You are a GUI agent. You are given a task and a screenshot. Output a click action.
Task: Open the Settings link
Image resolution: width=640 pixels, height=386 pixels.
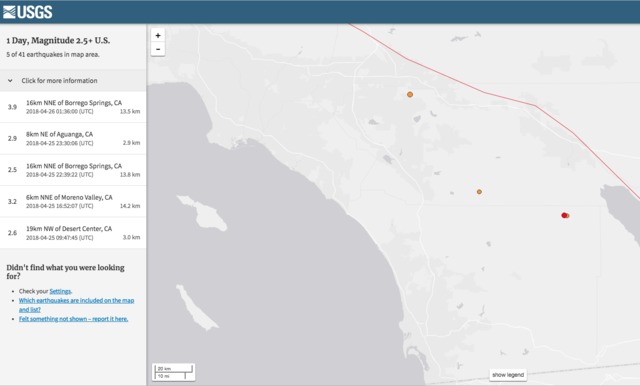click(60, 291)
